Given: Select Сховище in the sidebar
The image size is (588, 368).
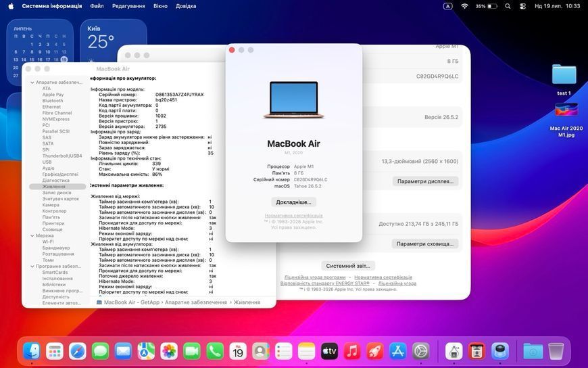Looking at the screenshot, I should tap(52, 229).
